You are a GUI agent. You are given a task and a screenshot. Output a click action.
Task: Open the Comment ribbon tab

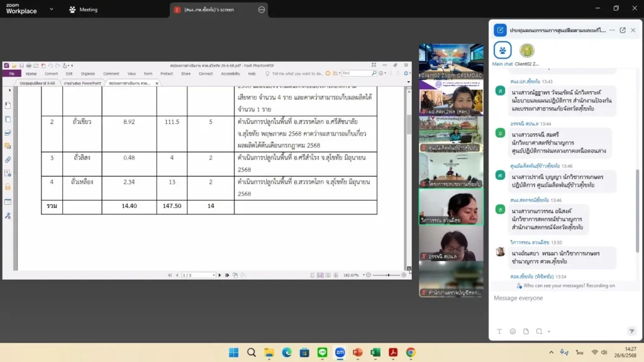coord(111,74)
